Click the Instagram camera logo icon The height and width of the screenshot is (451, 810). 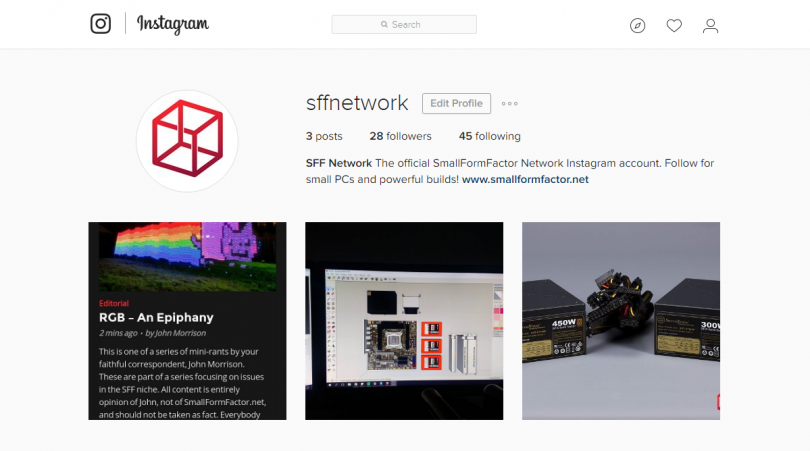(x=101, y=24)
